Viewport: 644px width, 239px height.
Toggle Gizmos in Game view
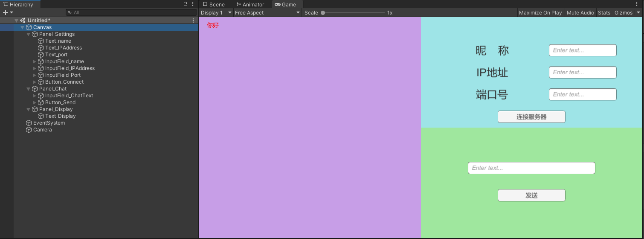click(x=624, y=13)
